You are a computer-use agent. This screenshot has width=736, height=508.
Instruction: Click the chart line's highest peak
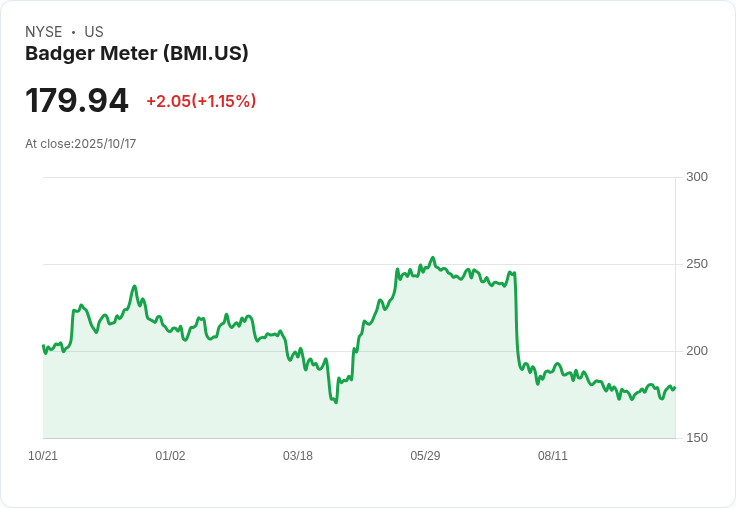point(432,258)
